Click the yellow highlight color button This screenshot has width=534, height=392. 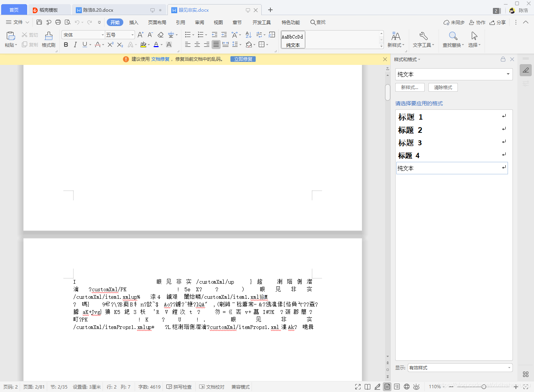(x=143, y=45)
